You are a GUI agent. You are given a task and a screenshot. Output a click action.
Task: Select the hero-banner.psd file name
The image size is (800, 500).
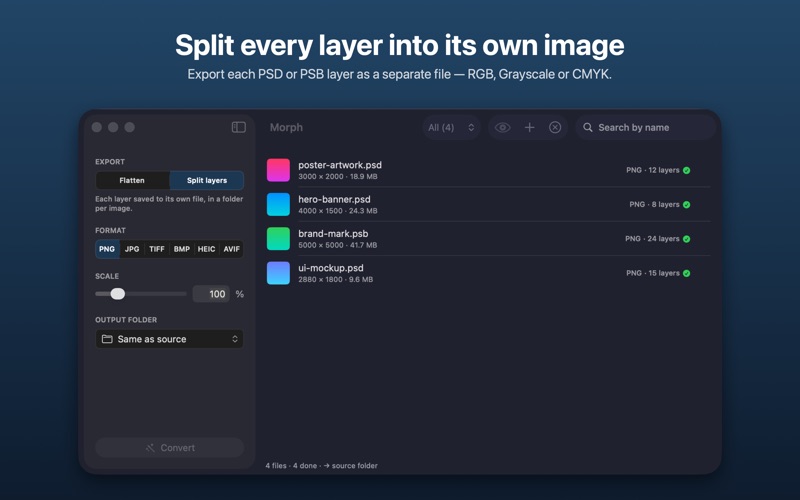[x=334, y=199]
